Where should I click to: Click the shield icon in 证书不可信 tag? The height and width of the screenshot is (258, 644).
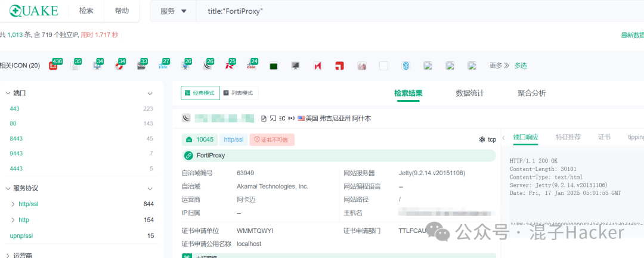257,139
